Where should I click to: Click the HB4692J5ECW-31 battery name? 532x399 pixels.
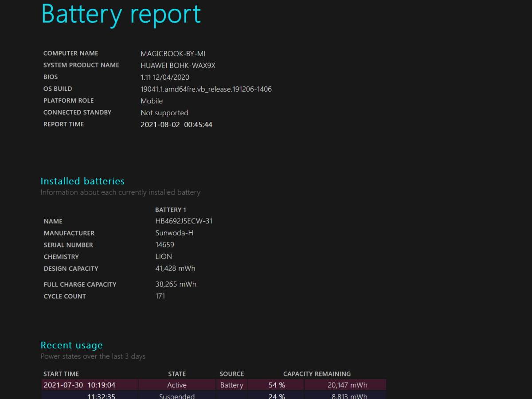(x=184, y=221)
